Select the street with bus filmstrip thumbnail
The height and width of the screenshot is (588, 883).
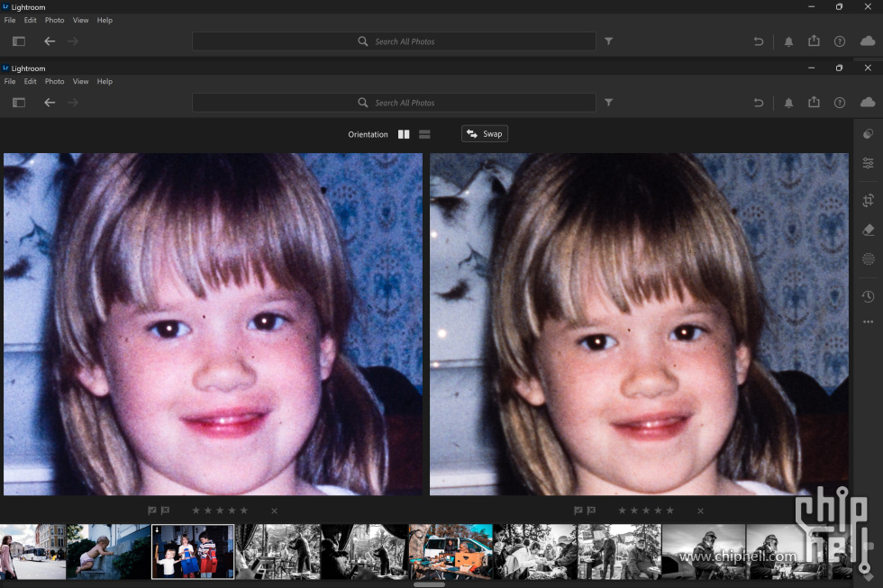tap(32, 552)
